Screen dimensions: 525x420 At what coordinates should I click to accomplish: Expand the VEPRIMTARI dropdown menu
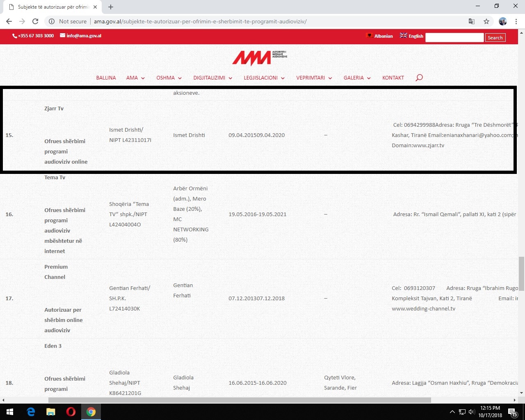(x=314, y=78)
